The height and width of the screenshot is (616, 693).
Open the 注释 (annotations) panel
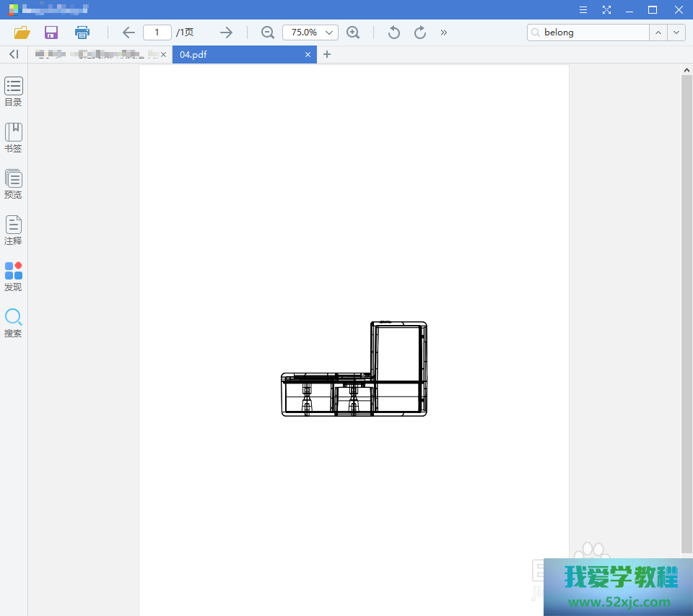click(13, 230)
